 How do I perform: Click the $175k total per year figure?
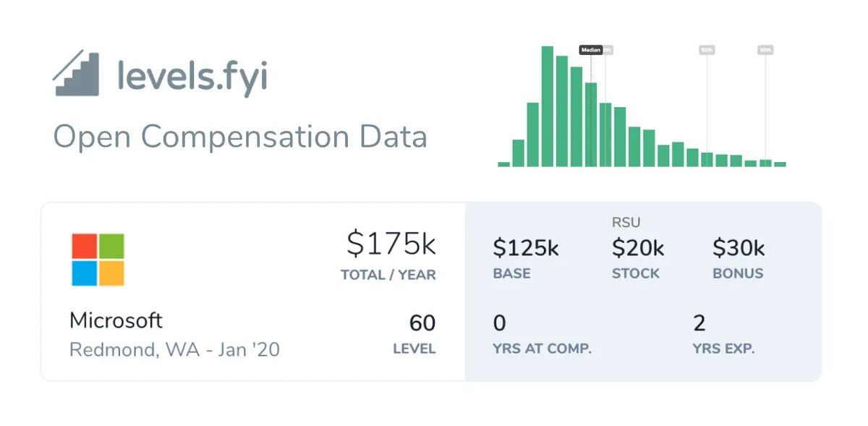pos(391,244)
